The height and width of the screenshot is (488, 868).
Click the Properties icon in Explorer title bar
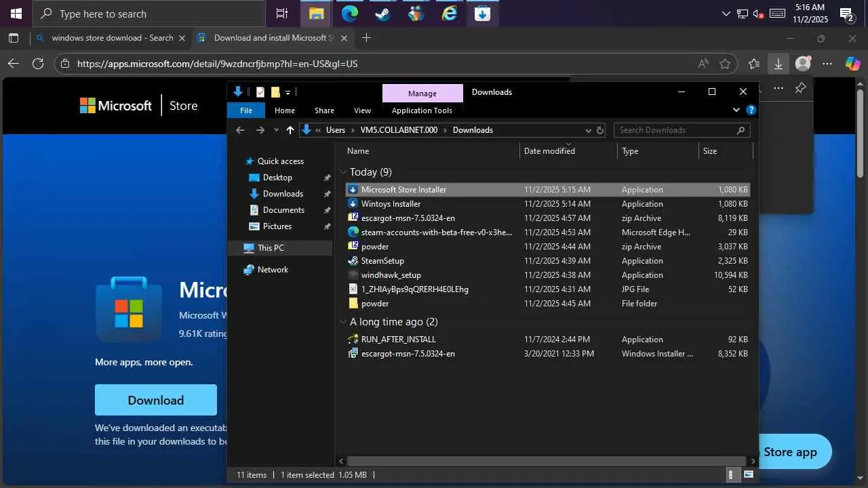coord(260,92)
